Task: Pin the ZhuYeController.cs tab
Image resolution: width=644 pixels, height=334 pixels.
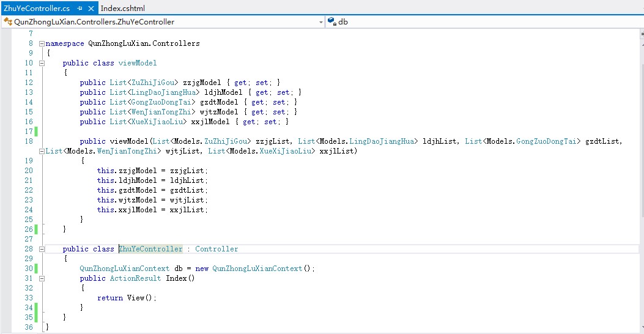Action: (80, 8)
